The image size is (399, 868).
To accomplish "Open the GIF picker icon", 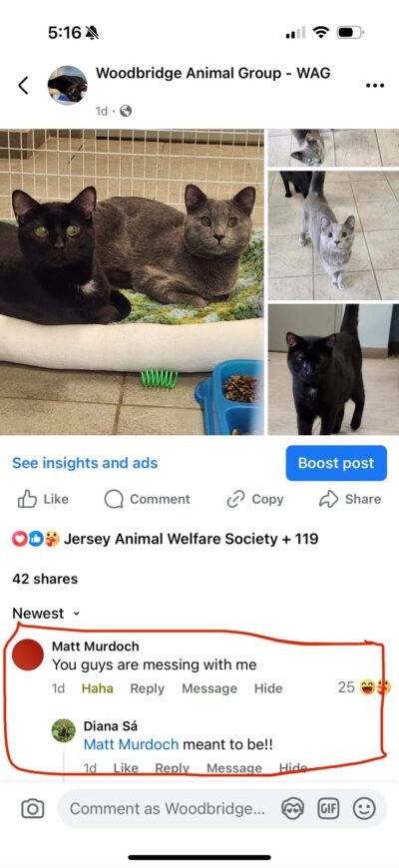I will click(x=327, y=809).
